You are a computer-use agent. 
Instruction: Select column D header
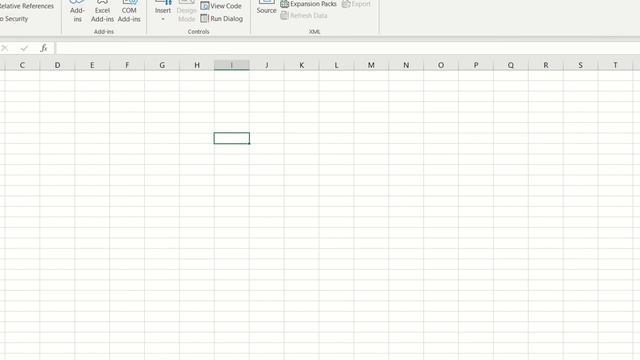57,65
